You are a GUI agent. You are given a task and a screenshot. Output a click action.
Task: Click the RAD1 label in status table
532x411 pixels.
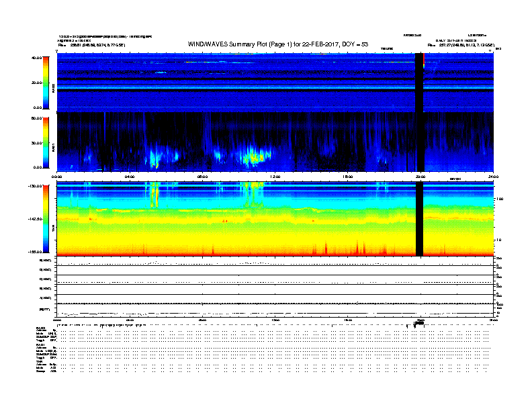[40, 345]
